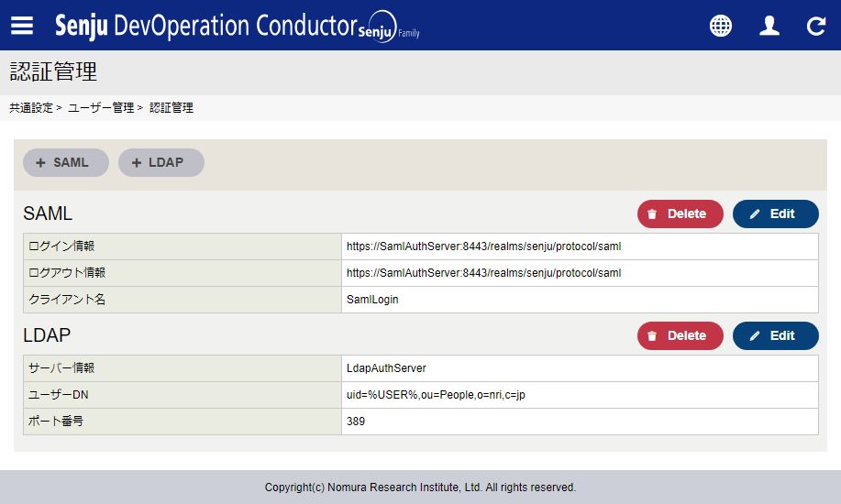The height and width of the screenshot is (504, 841).
Task: Select the クライアント名 label cell
Action: pyautogui.click(x=183, y=299)
